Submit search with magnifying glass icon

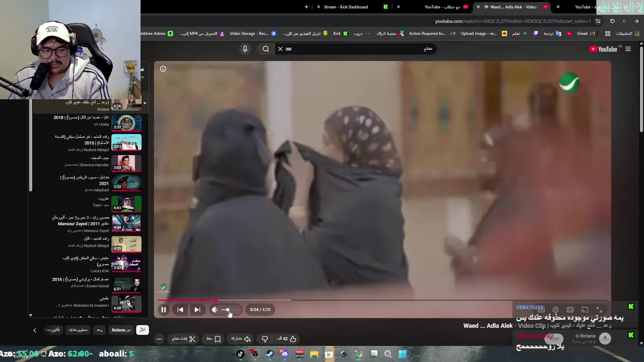pos(266,49)
